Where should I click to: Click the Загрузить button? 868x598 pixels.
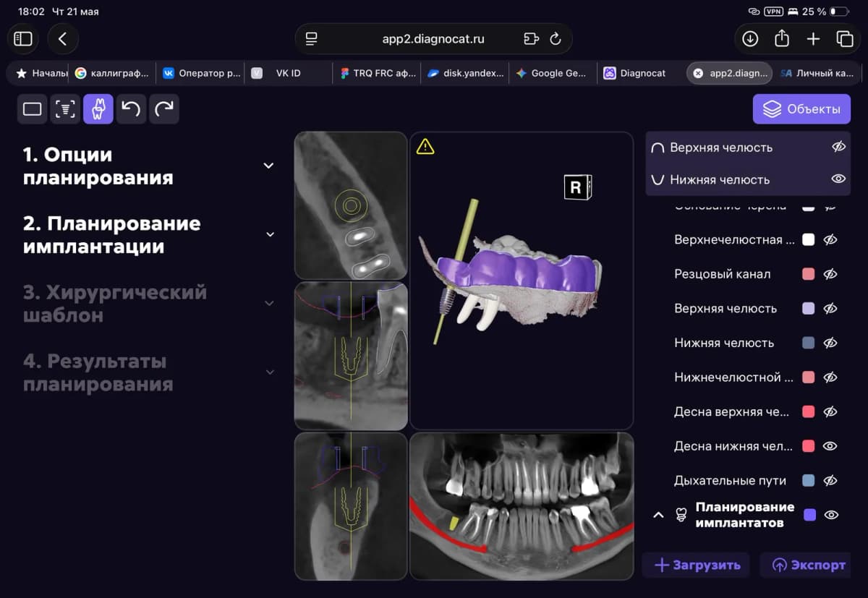click(x=696, y=565)
